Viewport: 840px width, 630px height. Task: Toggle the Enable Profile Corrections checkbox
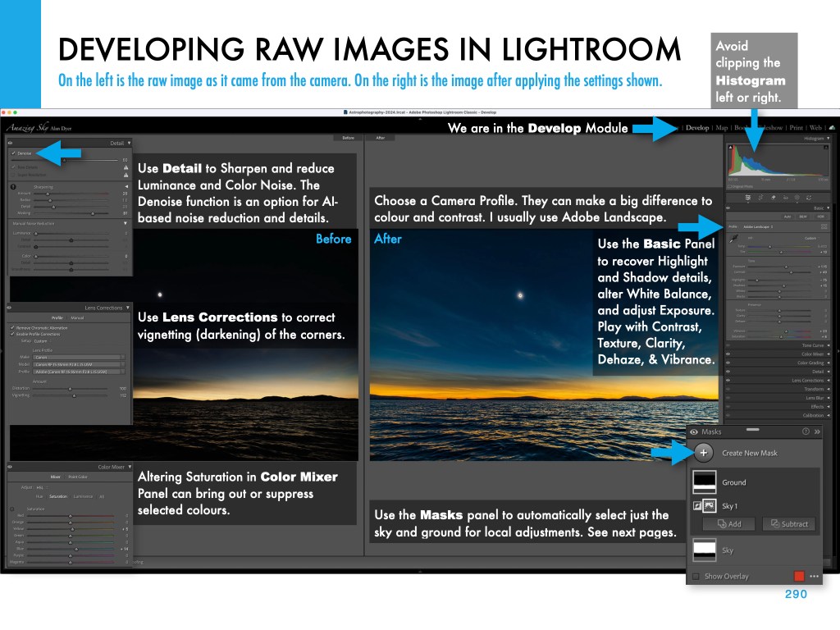point(12,334)
